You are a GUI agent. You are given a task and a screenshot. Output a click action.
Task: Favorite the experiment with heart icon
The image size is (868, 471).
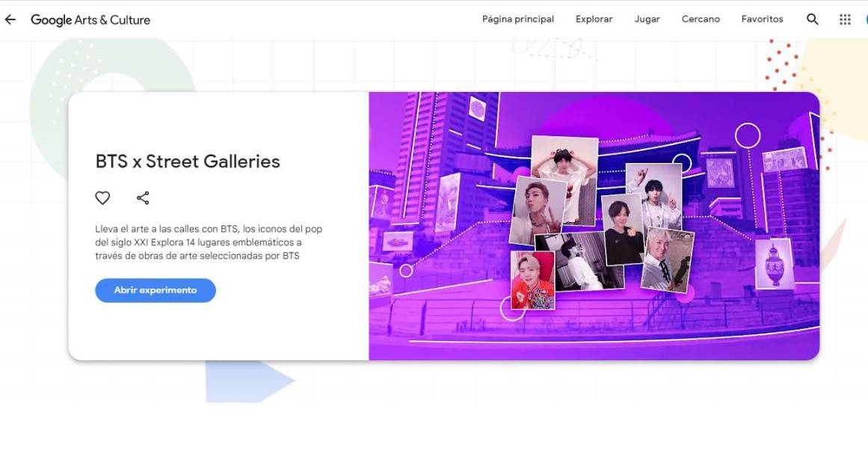(102, 197)
